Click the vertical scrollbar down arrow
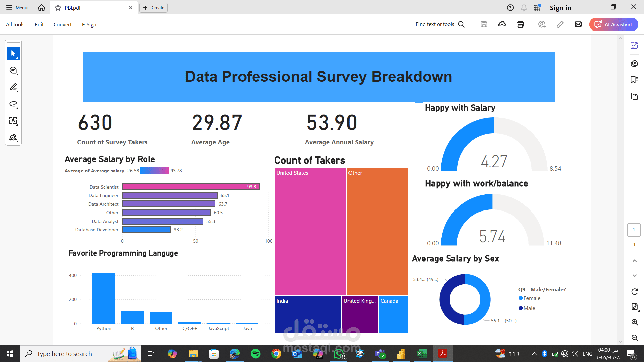This screenshot has width=644, height=362. [620, 342]
